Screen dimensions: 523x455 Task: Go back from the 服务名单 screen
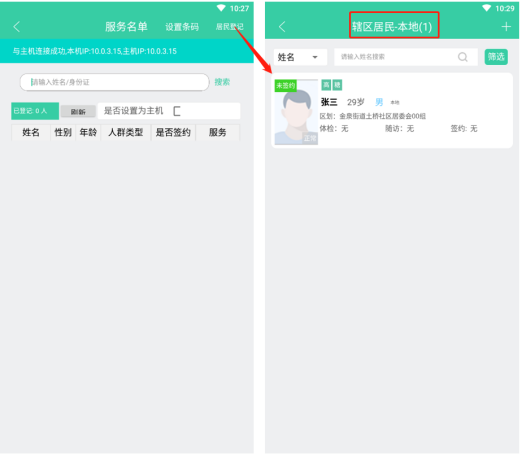tap(17, 27)
